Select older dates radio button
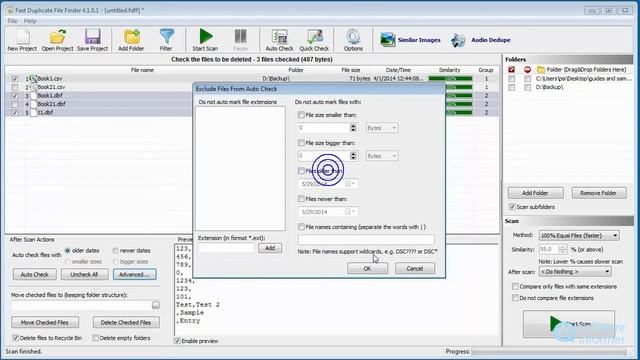The image size is (640, 360). click(68, 251)
